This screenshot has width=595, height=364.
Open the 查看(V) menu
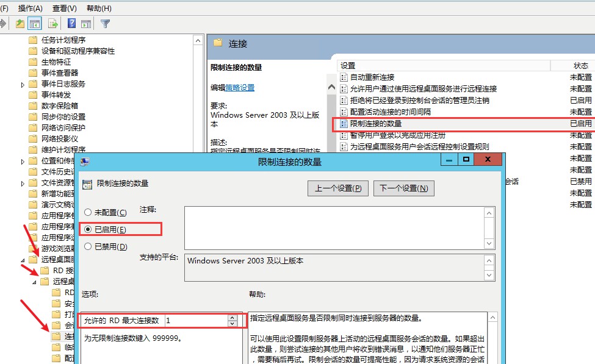pyautogui.click(x=65, y=8)
